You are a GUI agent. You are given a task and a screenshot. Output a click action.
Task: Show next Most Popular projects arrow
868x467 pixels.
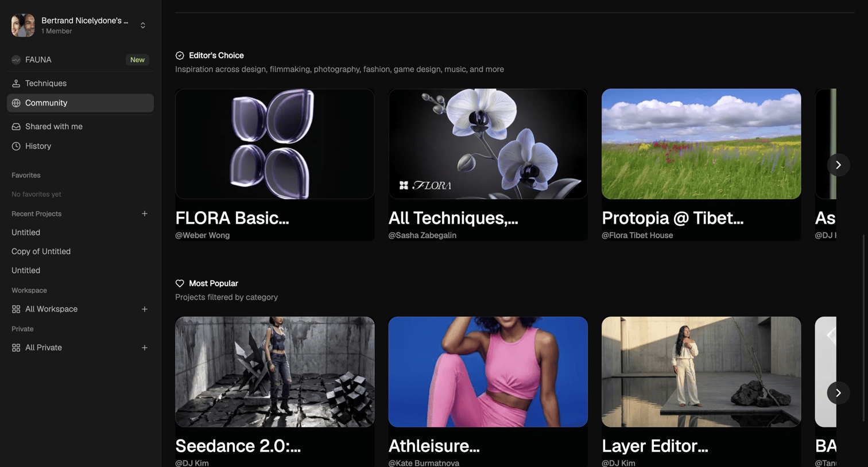coord(838,393)
